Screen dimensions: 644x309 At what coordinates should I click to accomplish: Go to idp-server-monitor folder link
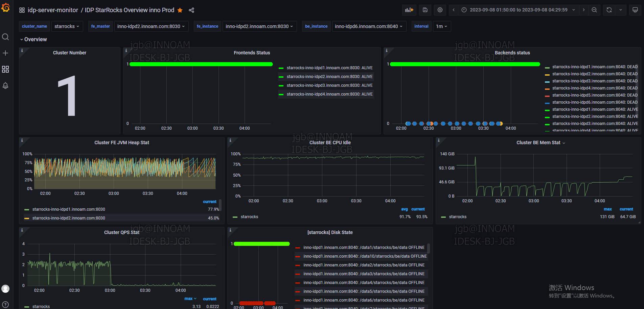point(53,10)
